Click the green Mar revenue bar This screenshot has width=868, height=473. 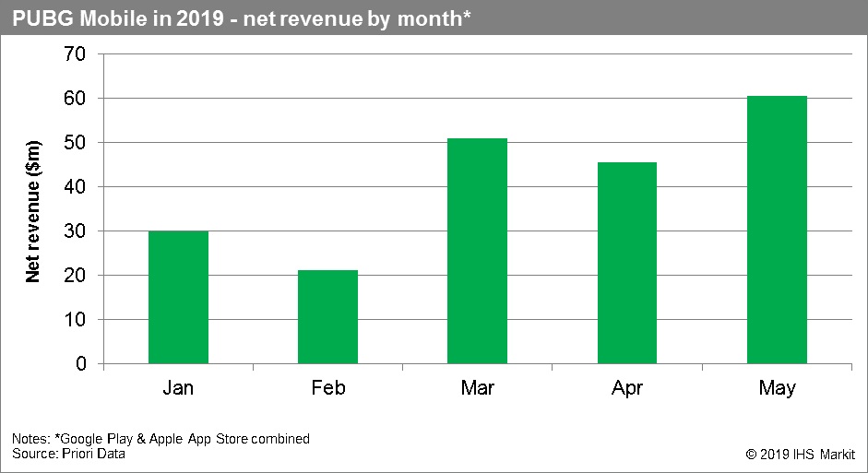click(x=477, y=251)
